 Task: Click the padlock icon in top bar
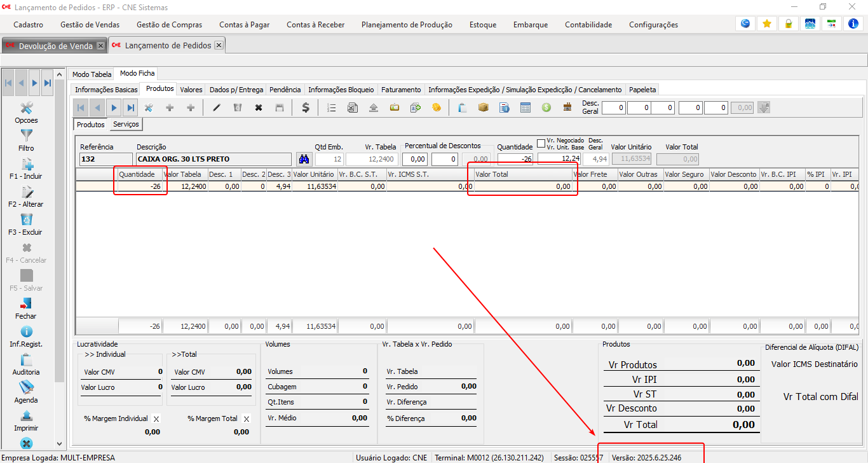click(789, 24)
